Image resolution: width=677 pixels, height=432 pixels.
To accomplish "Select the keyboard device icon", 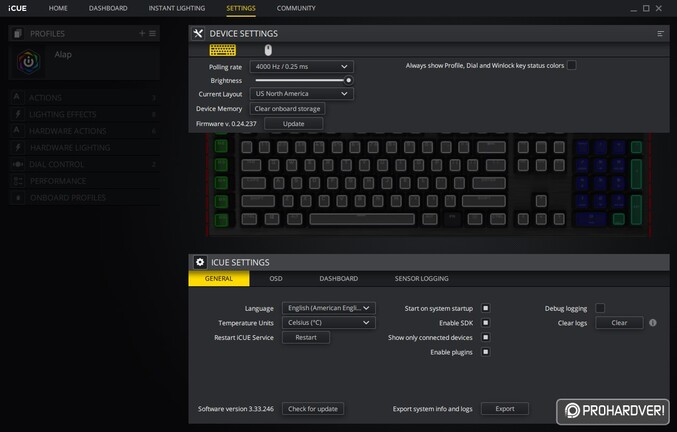I will point(223,50).
